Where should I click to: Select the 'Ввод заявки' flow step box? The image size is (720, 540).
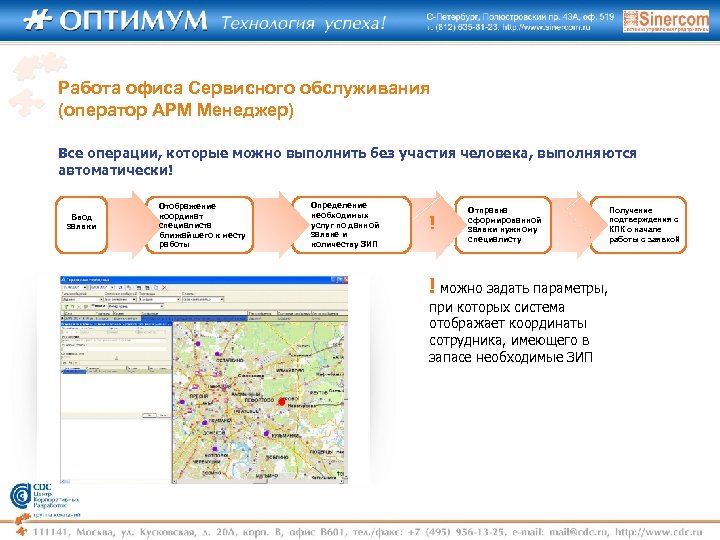coord(81,225)
